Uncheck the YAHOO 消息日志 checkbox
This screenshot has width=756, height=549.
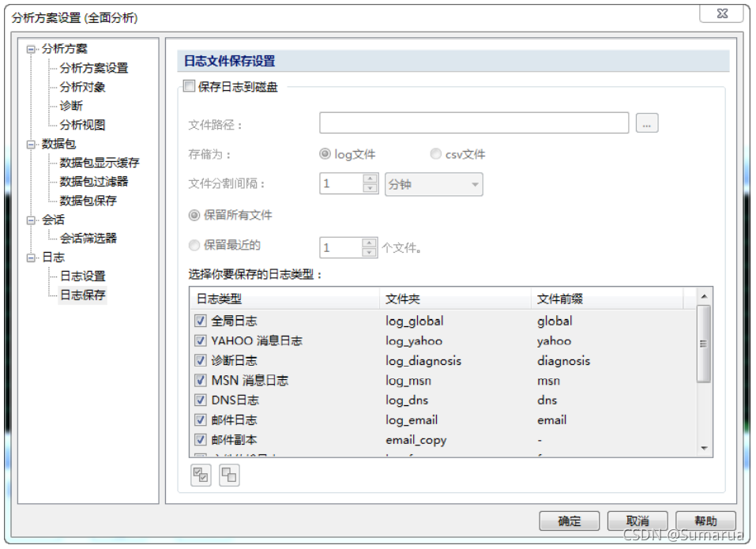pos(201,340)
